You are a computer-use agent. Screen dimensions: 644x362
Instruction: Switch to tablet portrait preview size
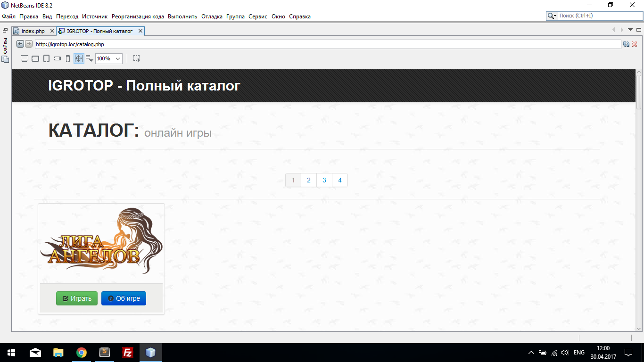[x=46, y=58]
